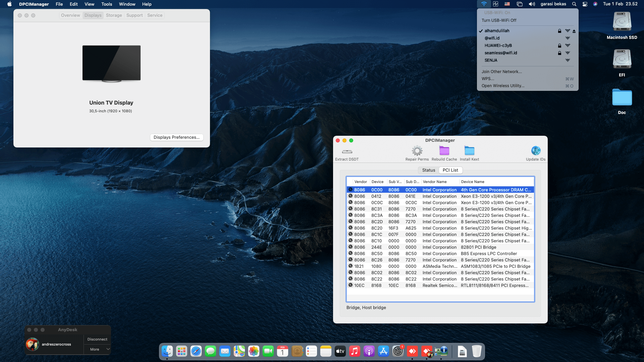Screen dimensions: 644x362
Task: Open the Wi-Fi icon in menu bar
Action: pos(483,4)
